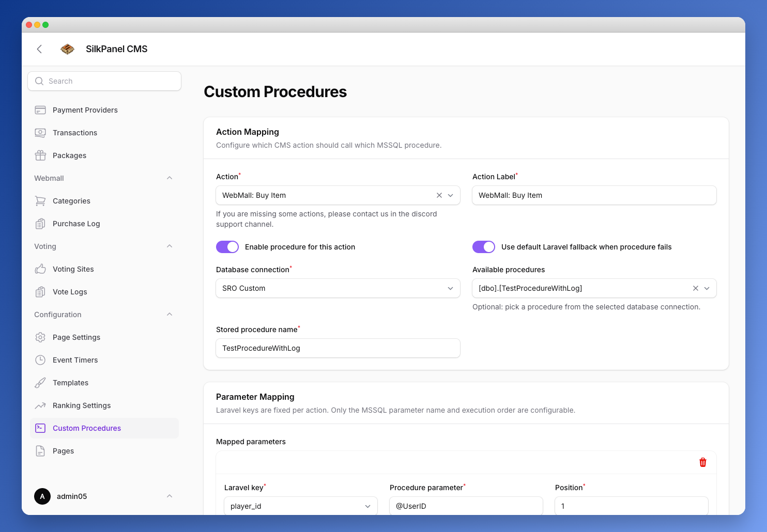Viewport: 767px width, 532px height.
Task: Go to Page Settings
Action: (x=104, y=337)
